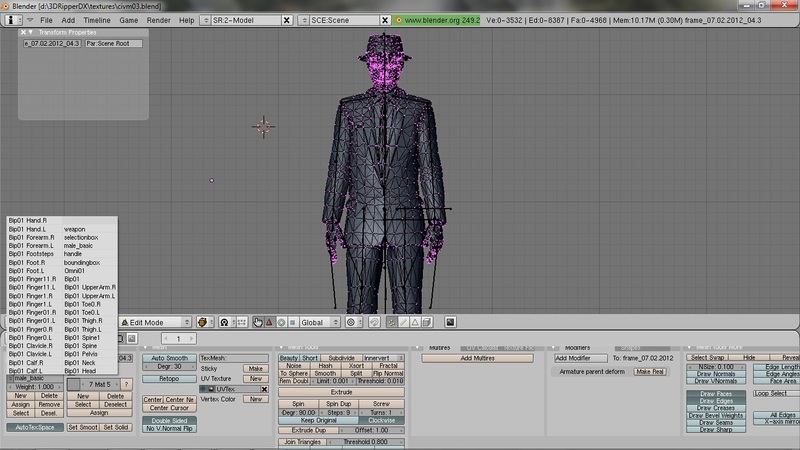
Task: Open the Render menu
Action: pos(158,20)
